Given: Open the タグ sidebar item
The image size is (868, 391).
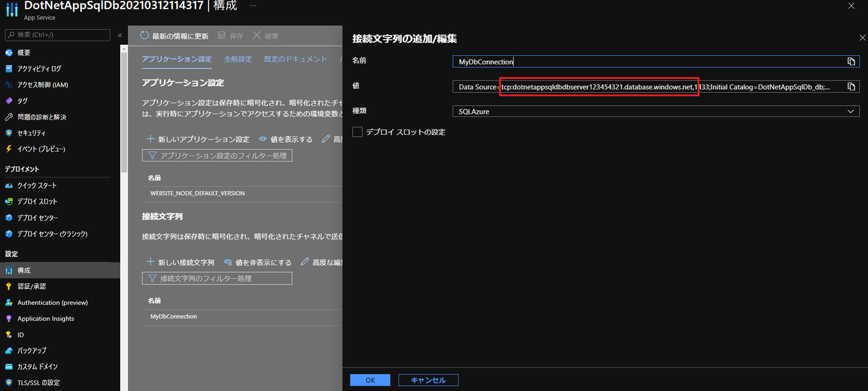Looking at the screenshot, I should [x=22, y=101].
